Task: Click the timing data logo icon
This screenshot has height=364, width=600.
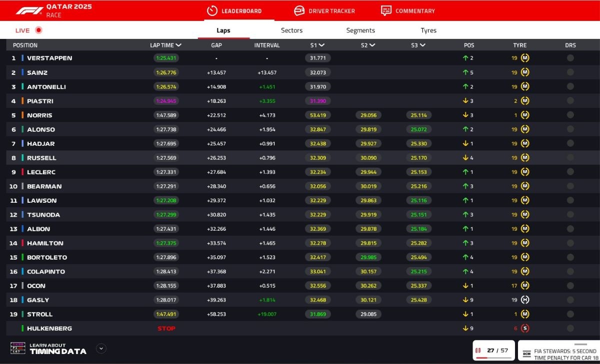Action: (18, 348)
